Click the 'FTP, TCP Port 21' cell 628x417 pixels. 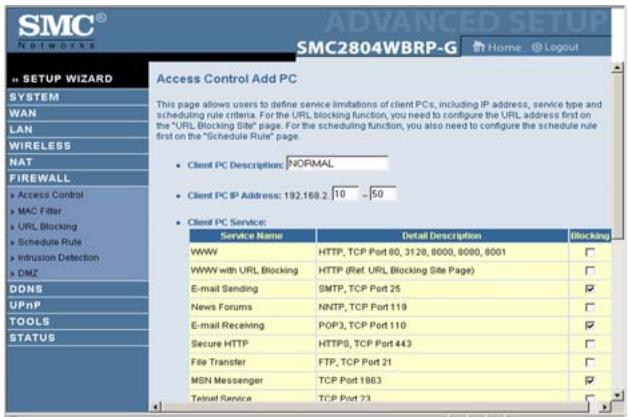pyautogui.click(x=442, y=363)
